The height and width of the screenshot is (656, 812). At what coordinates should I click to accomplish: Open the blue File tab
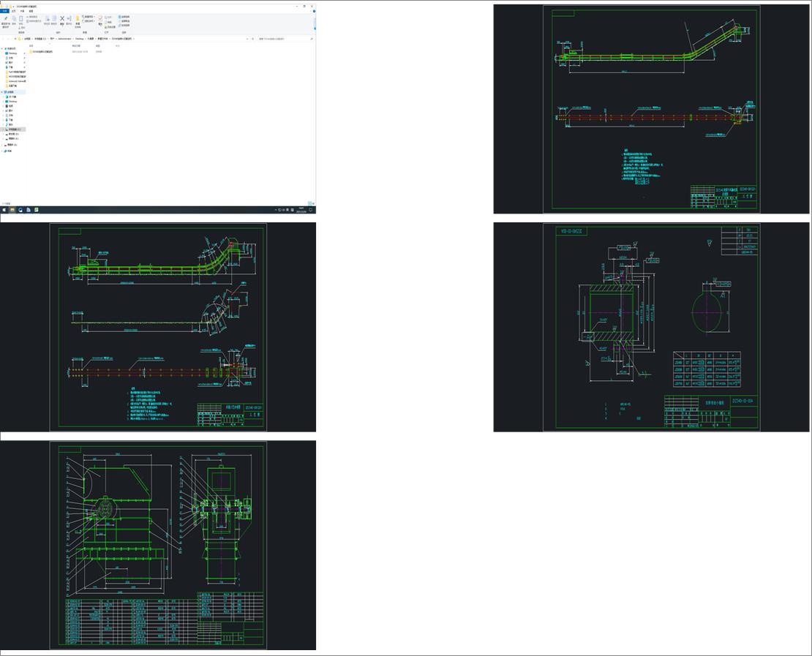[4, 11]
